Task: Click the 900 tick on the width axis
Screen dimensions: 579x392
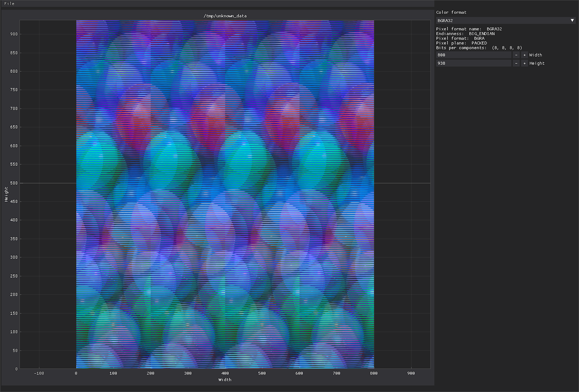Action: pyautogui.click(x=411, y=373)
